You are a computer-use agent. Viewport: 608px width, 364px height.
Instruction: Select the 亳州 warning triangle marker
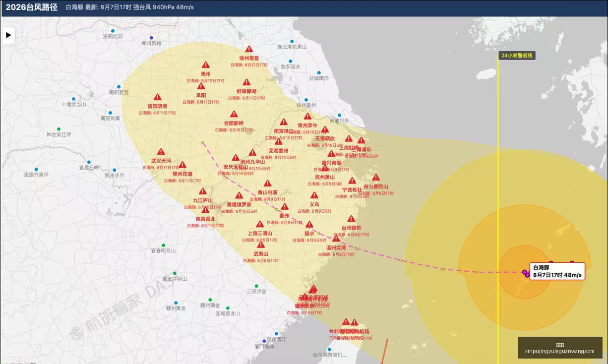[x=206, y=65]
